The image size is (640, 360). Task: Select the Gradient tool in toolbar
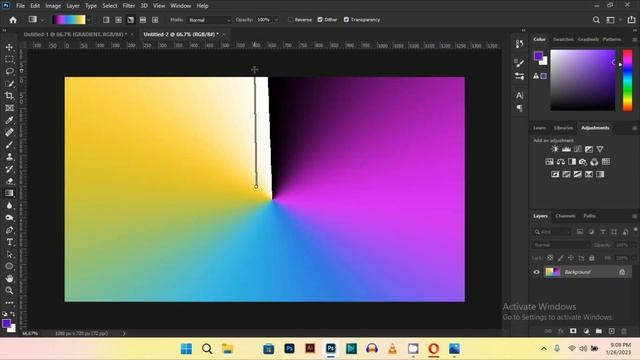[9, 193]
